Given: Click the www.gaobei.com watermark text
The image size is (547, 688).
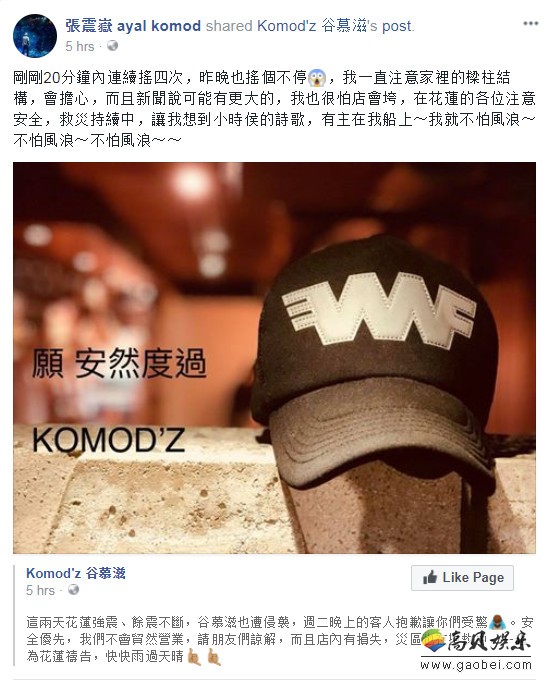Looking at the screenshot, I should 476,665.
